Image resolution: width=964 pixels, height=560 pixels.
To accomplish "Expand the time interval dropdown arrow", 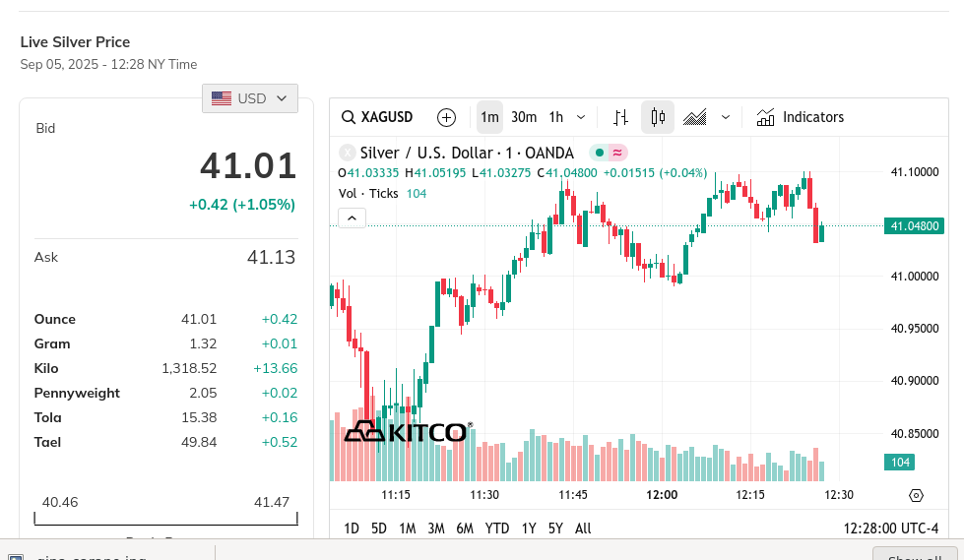I will tap(581, 117).
